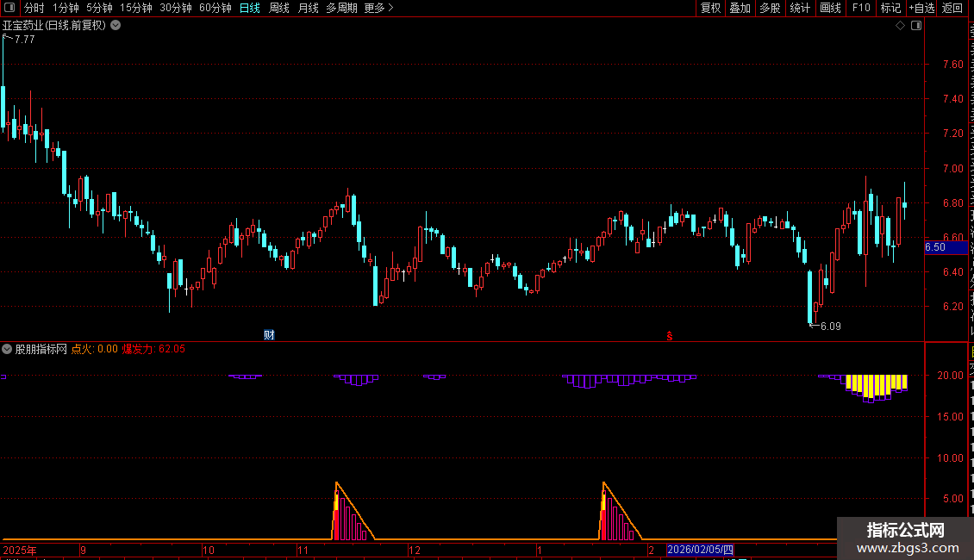The image size is (974, 560).
Task: Click the red S marker on chart
Action: pos(670,336)
